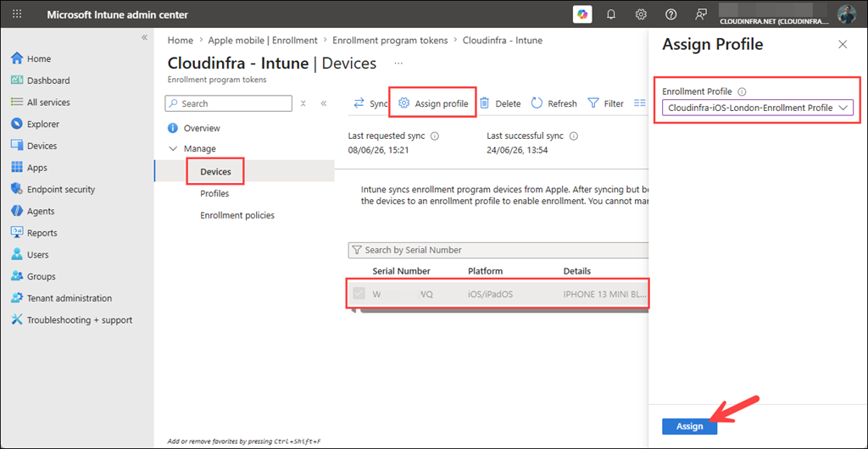This screenshot has height=449, width=868.
Task: Click info icon beside Last requested sync
Action: point(435,136)
